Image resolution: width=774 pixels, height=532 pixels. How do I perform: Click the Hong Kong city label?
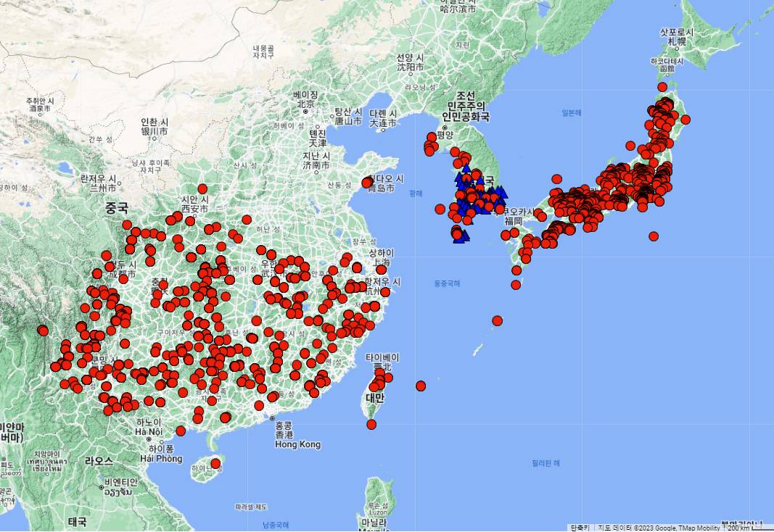(x=297, y=444)
